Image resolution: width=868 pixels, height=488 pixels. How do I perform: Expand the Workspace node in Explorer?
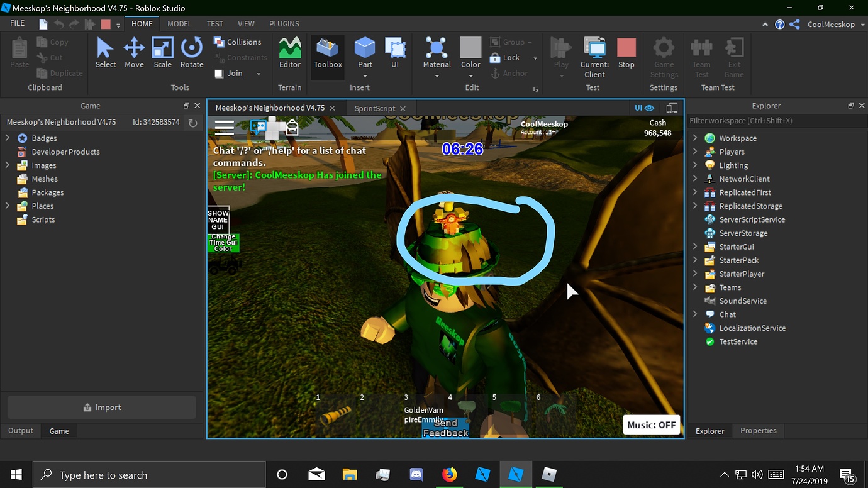(x=695, y=138)
